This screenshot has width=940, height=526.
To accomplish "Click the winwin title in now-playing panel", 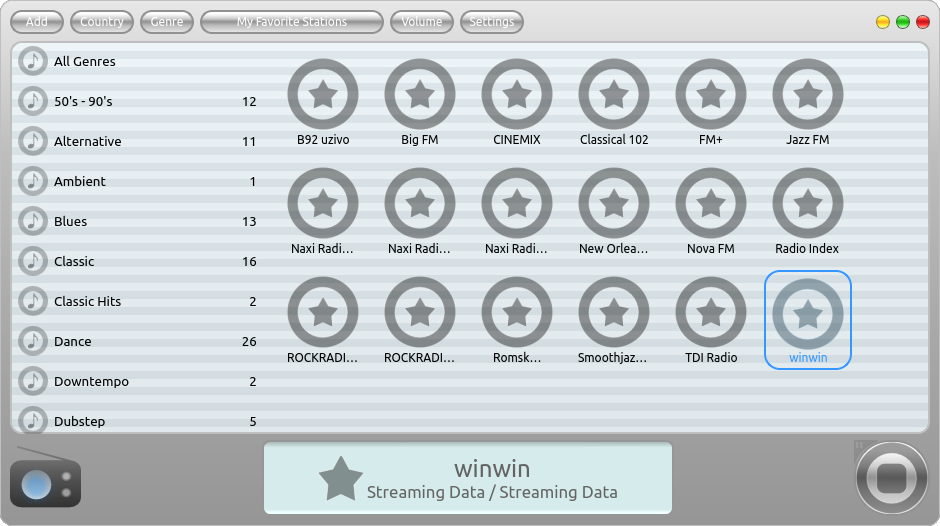I will (492, 468).
